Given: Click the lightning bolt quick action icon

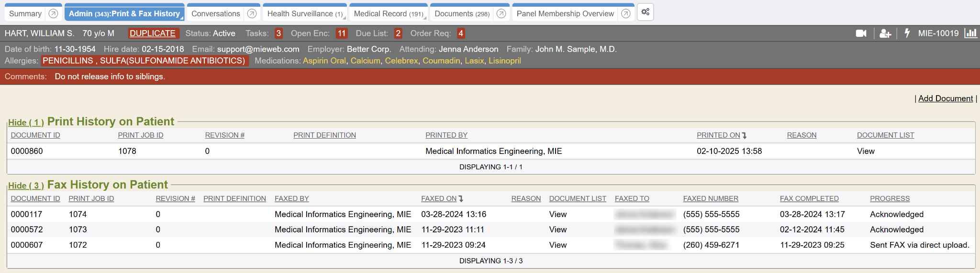Looking at the screenshot, I should click(907, 33).
